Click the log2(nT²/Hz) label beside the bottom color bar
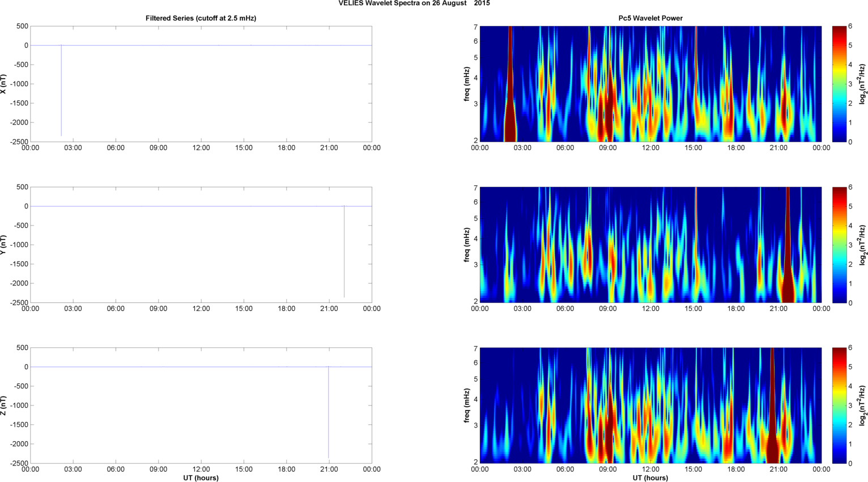 coord(862,406)
